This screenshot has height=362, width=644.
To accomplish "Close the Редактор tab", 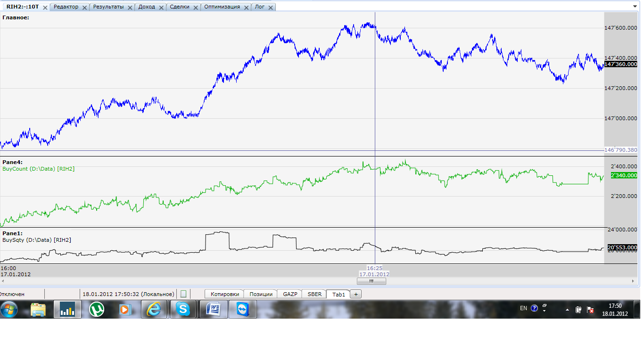I will (84, 8).
